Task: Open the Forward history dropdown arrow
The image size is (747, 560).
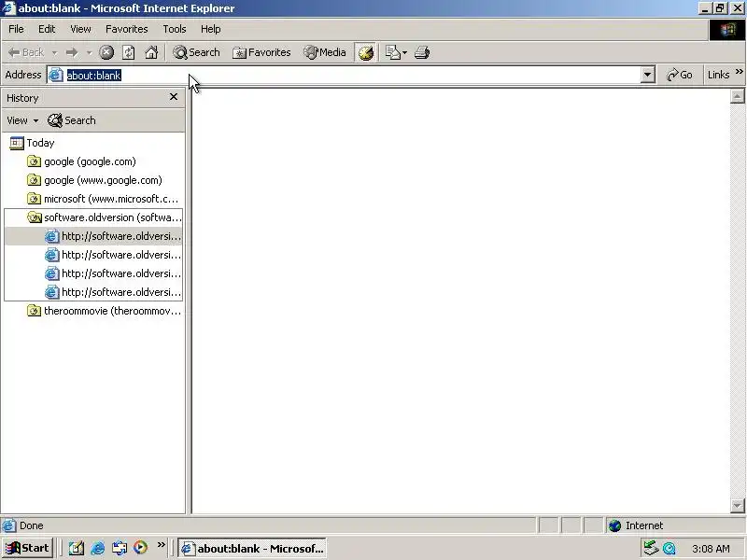Action: click(x=89, y=53)
